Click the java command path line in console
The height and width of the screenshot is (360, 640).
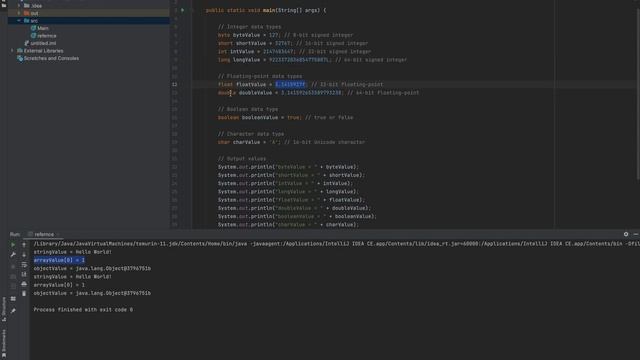(336, 244)
